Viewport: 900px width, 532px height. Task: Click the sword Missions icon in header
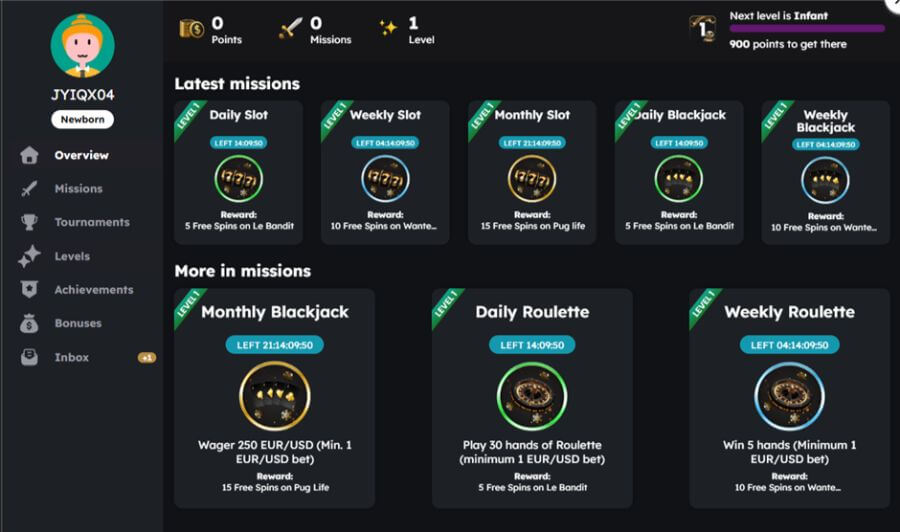[290, 29]
